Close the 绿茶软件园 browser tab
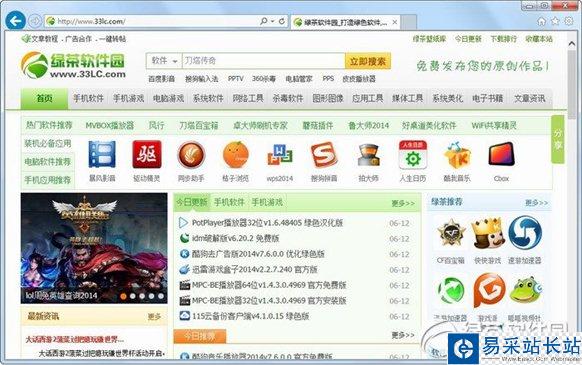582x365 pixels. point(395,22)
